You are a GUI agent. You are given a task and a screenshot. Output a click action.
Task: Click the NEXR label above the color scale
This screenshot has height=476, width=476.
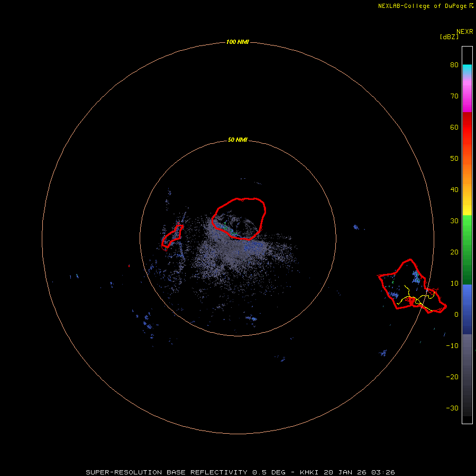tap(464, 32)
